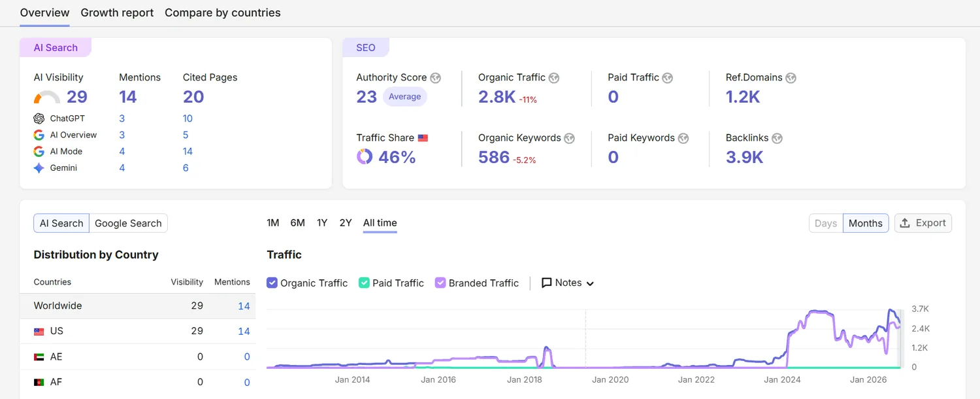Expand the Notes dropdown chevron
This screenshot has width=980, height=399.
point(591,284)
